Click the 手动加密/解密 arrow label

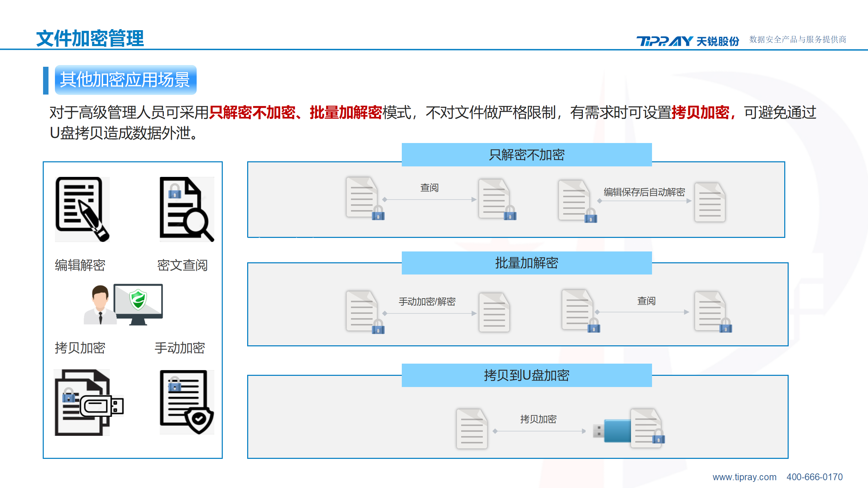(x=427, y=302)
